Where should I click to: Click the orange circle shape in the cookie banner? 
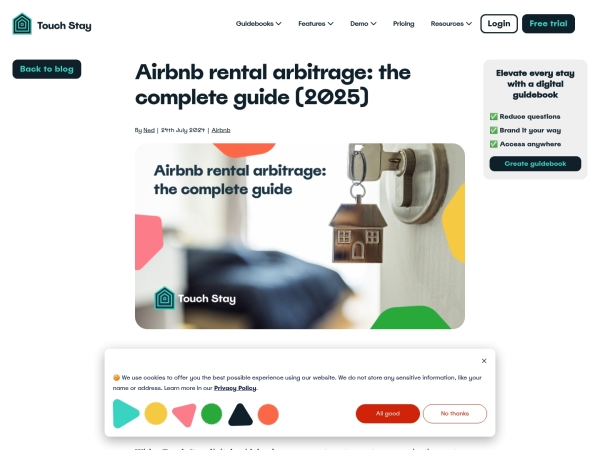point(268,414)
